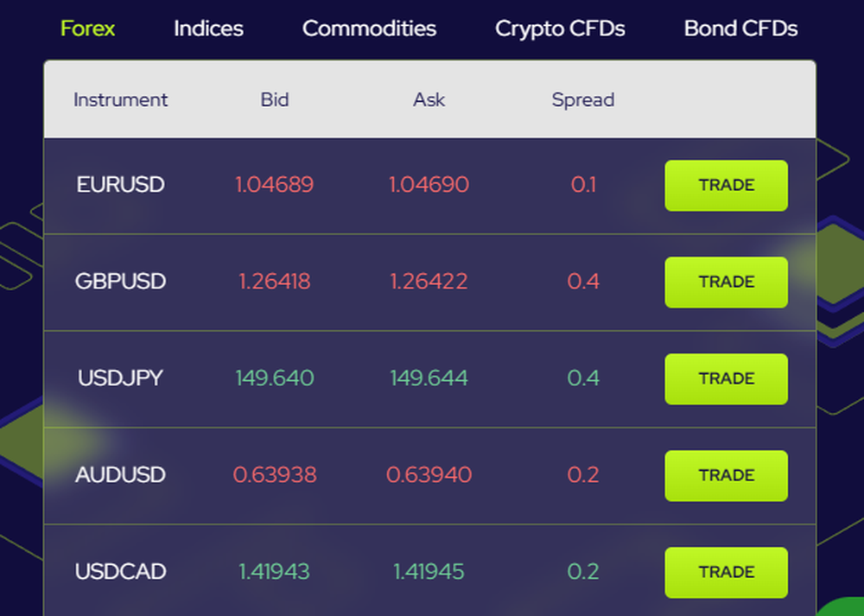Open the Indices tab

[208, 29]
